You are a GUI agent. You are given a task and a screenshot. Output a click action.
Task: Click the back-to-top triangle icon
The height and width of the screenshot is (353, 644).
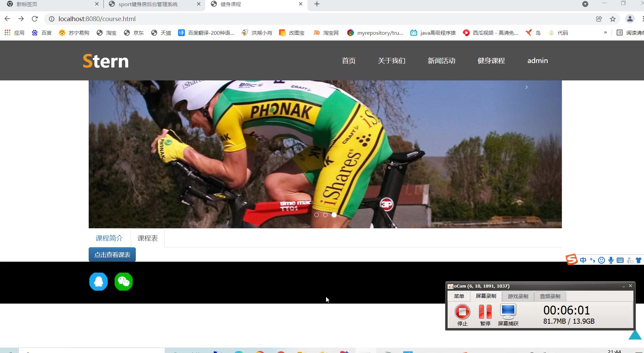(635, 335)
